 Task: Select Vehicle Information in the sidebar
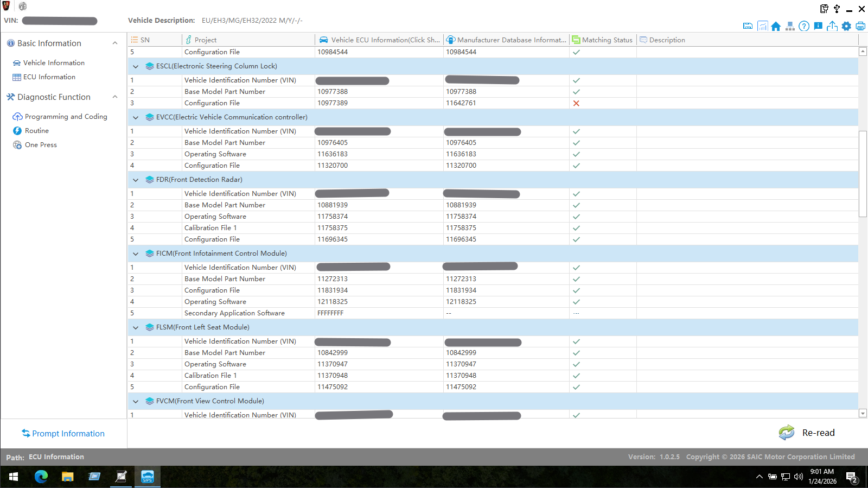tap(54, 63)
